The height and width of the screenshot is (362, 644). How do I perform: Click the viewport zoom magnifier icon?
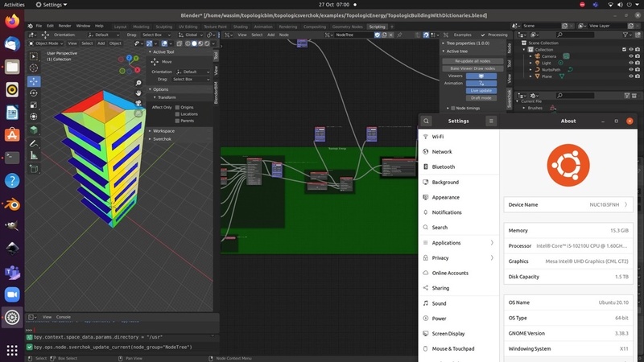(138, 83)
